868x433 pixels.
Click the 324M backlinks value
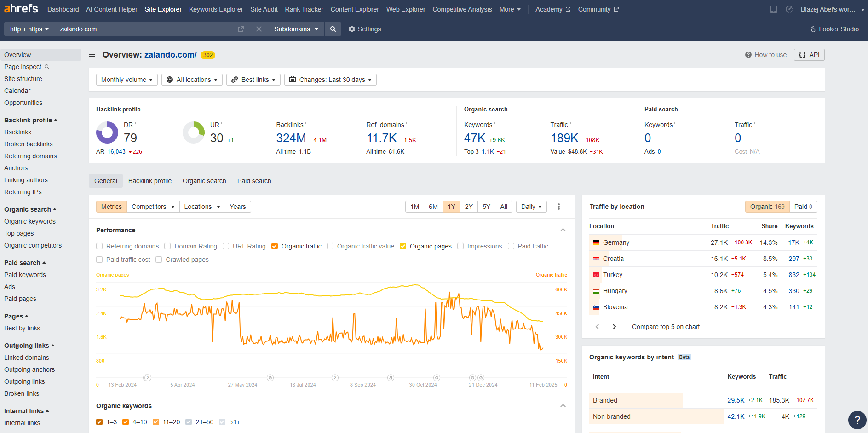(x=291, y=138)
